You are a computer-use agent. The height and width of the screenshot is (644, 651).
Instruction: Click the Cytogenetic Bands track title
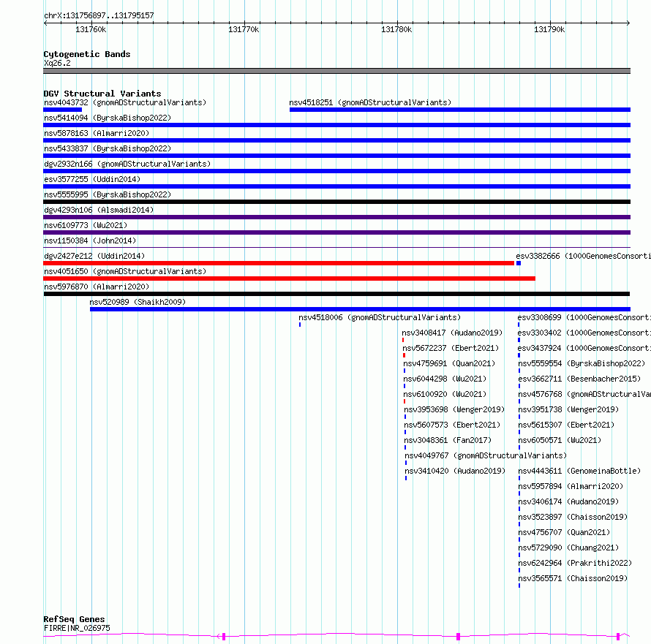click(87, 54)
